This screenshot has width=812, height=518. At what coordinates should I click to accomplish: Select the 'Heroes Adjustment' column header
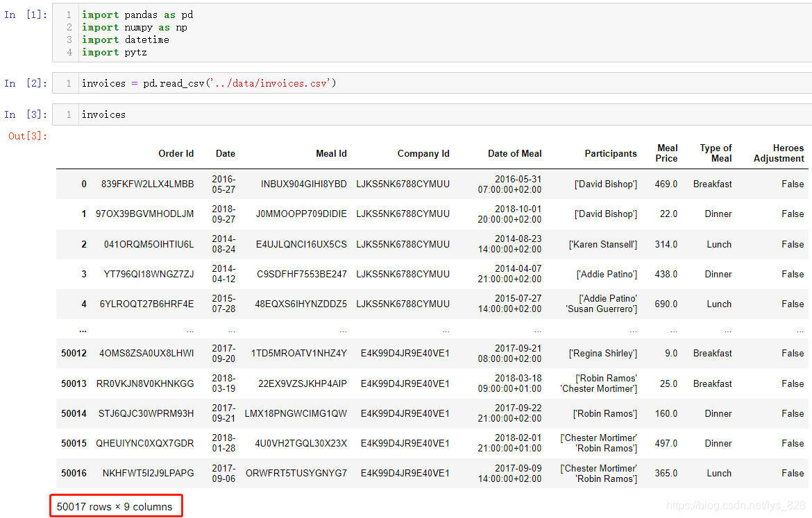(x=779, y=153)
